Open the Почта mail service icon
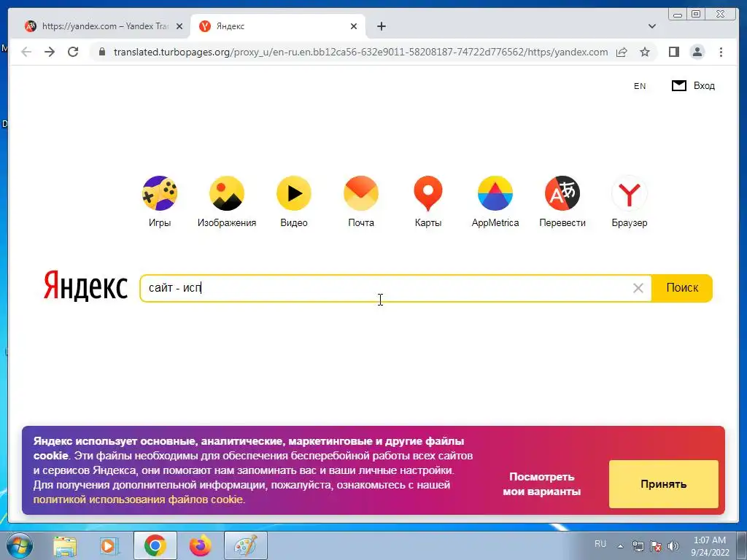The image size is (747, 560). point(361,193)
